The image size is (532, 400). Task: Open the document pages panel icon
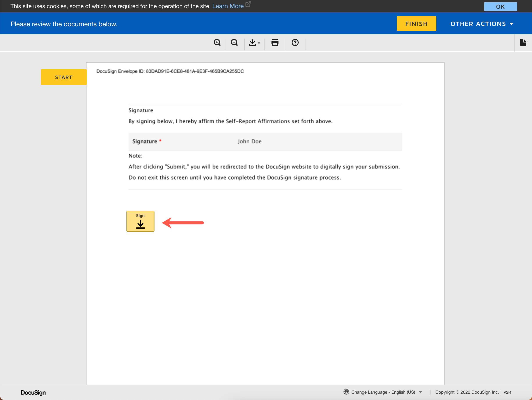pyautogui.click(x=523, y=42)
